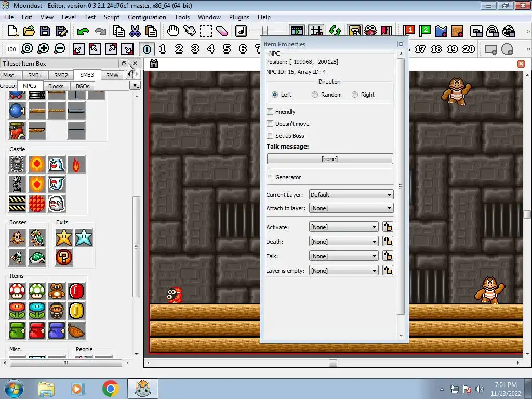
Task: Enable the Set as Boss checkbox
Action: [x=270, y=136]
